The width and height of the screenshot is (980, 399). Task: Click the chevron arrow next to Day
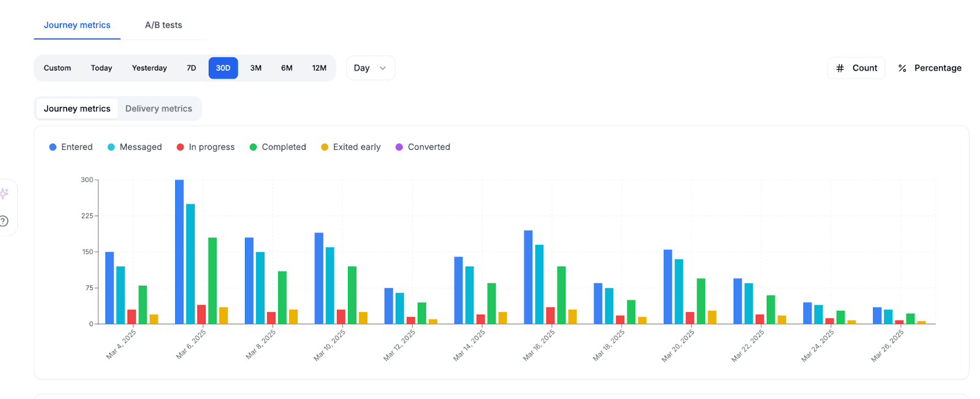coord(383,68)
